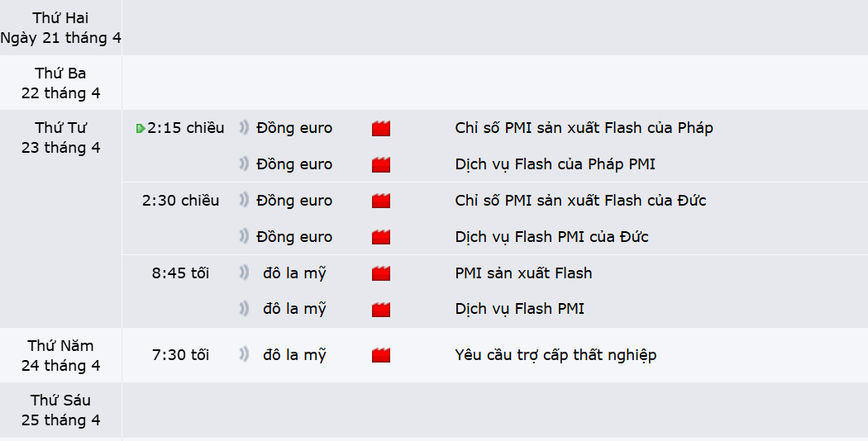Viewport: 868px width, 441px height.
Task: Toggle the sound alert for the US Dịch vụ Flash PMI event
Action: pyautogui.click(x=244, y=309)
